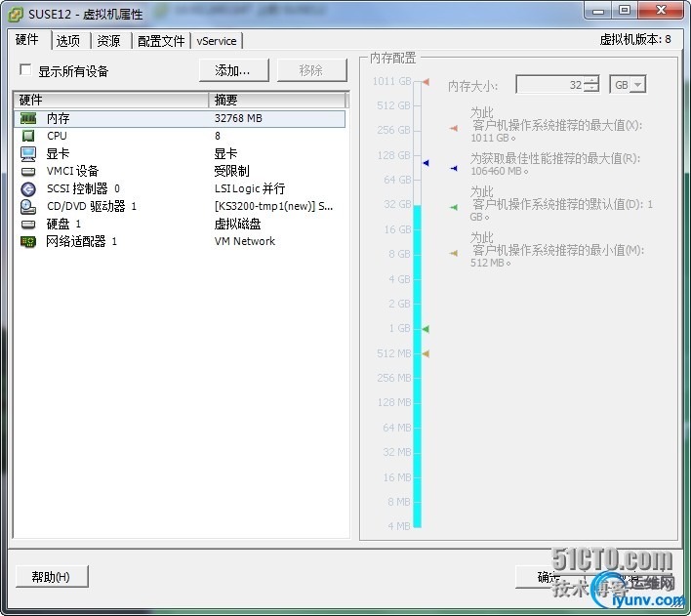Click the 移除 button
This screenshot has width=691, height=616.
[311, 70]
